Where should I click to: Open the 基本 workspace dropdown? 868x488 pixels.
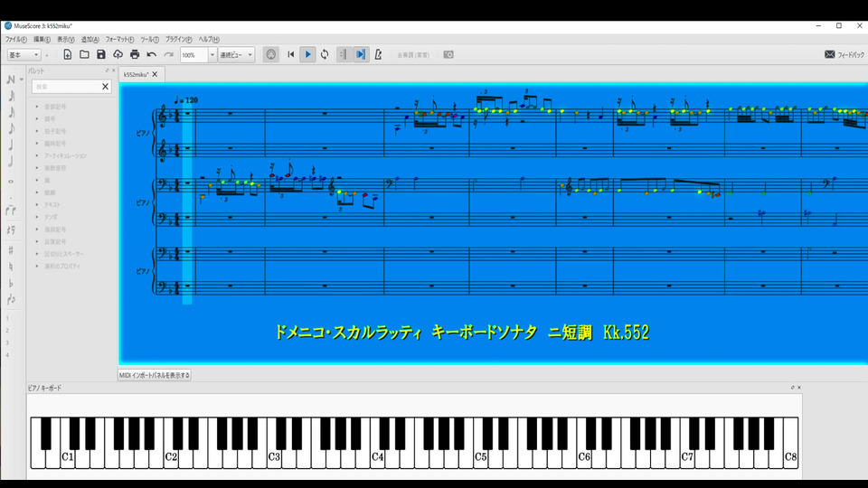pos(24,55)
